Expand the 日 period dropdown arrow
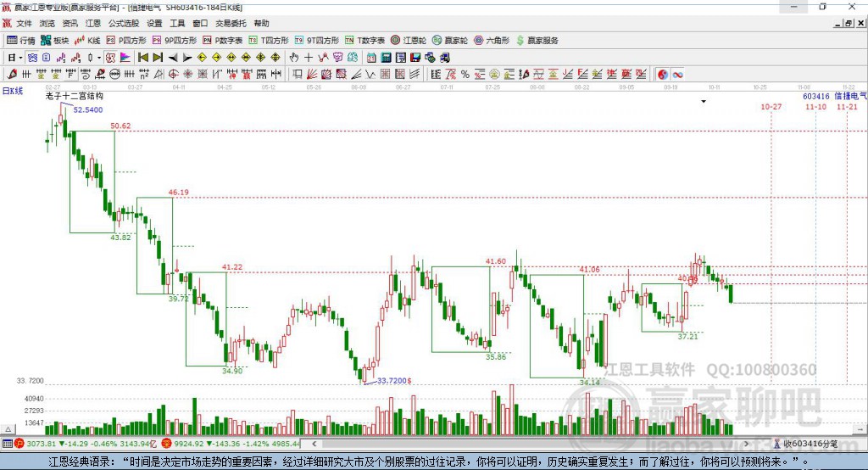Image resolution: width=868 pixels, height=470 pixels. pyautogui.click(x=20, y=58)
